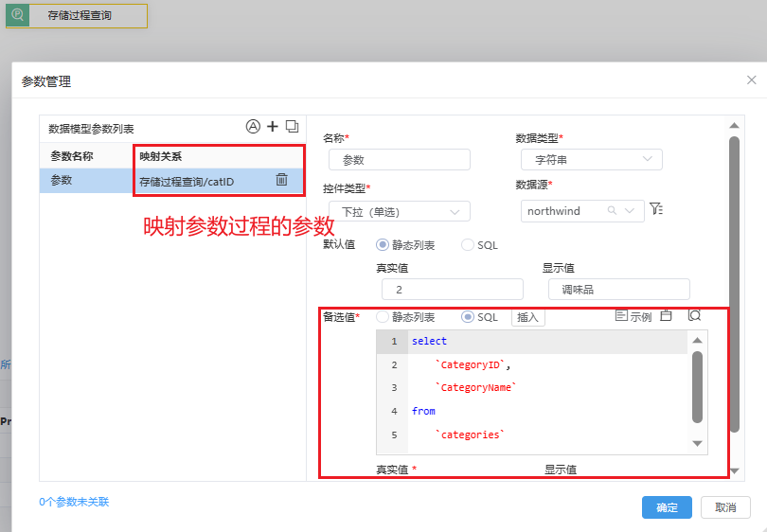767x532 pixels.
Task: Open the 数据类型 字符串 dropdown
Action: [x=592, y=159]
